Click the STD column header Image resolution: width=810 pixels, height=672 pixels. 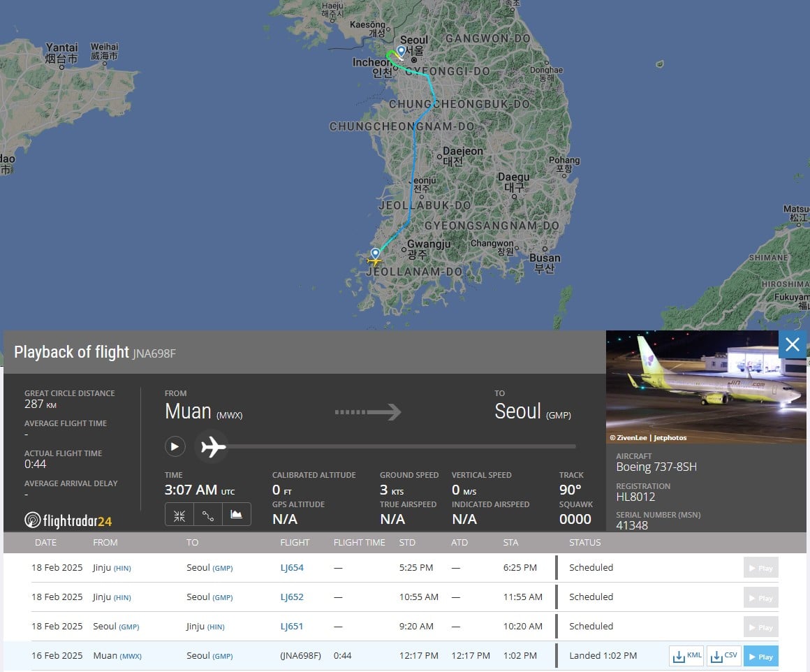(407, 542)
